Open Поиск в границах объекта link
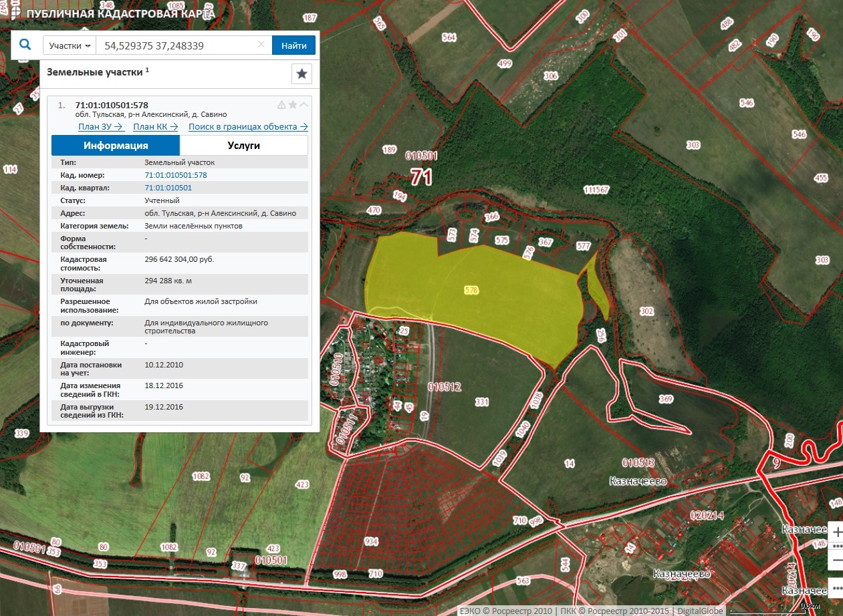 (x=248, y=126)
